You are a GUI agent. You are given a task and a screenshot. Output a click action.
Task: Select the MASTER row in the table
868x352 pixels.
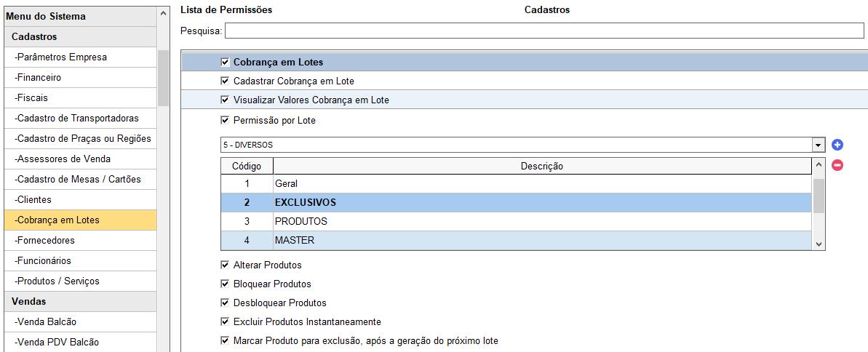pyautogui.click(x=517, y=240)
